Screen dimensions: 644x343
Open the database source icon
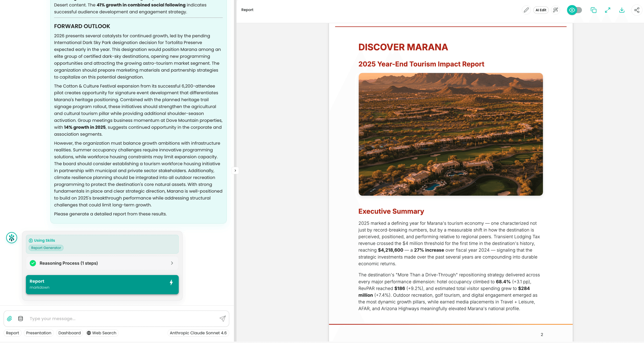[20, 318]
